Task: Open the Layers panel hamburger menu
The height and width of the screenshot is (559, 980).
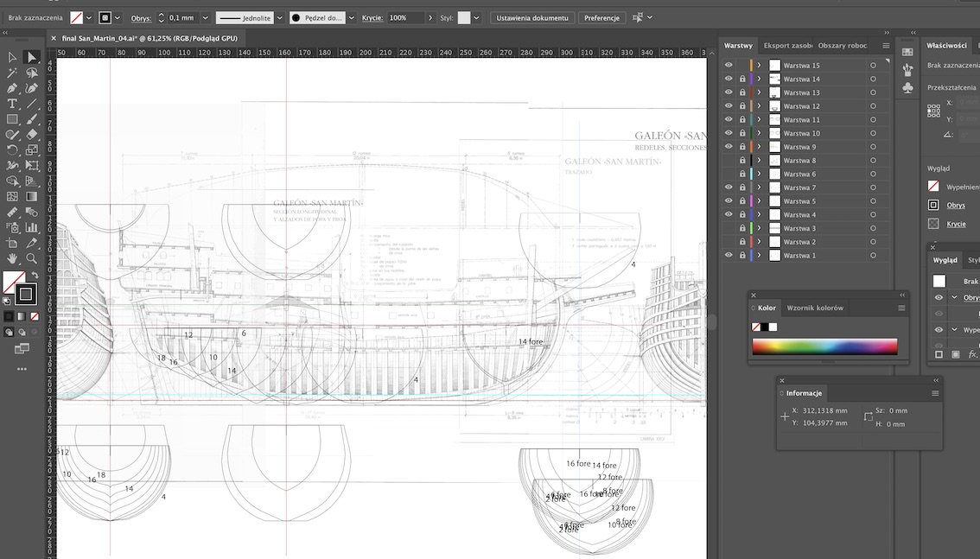Action: (x=886, y=46)
